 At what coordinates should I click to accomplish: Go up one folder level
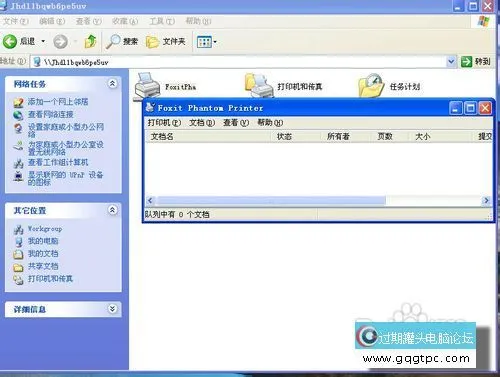90,41
